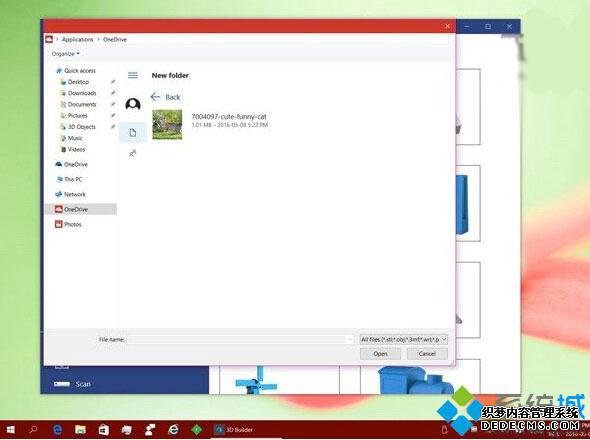Select the blue train model in 3D Builder

pos(416,380)
